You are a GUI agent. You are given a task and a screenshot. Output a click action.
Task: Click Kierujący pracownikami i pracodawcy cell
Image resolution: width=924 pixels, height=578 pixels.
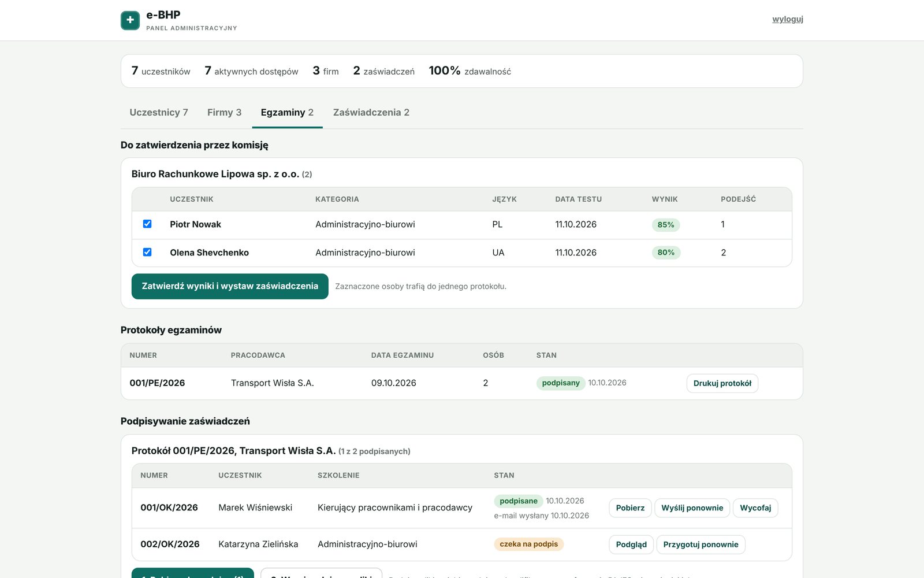click(x=395, y=507)
